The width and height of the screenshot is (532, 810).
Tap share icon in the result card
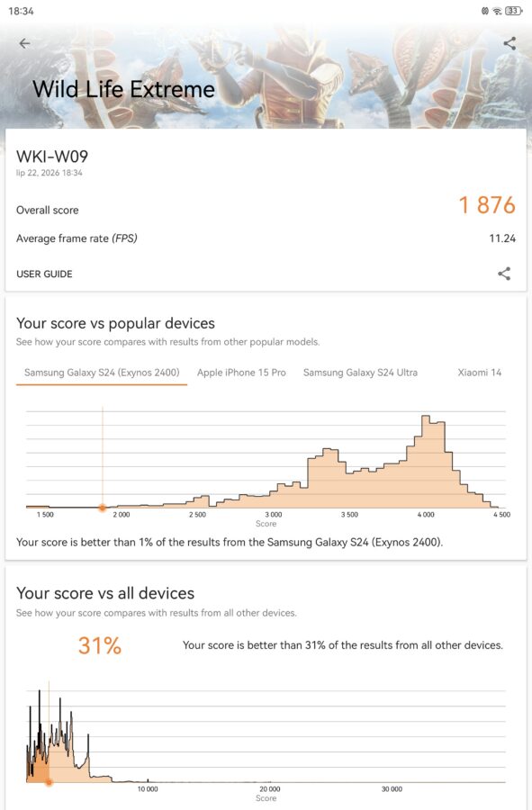click(504, 274)
